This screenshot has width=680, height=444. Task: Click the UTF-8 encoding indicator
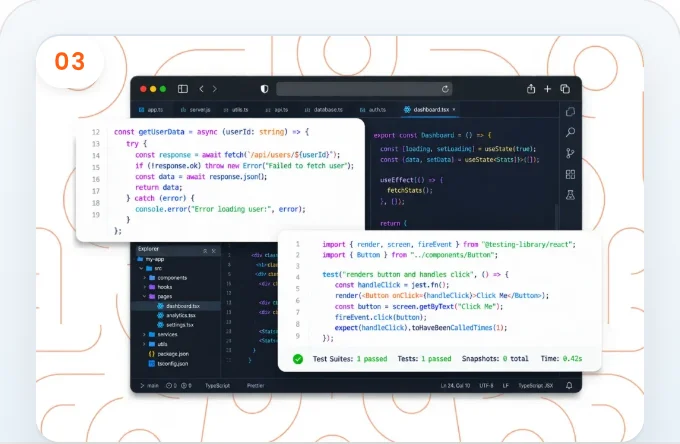[486, 385]
